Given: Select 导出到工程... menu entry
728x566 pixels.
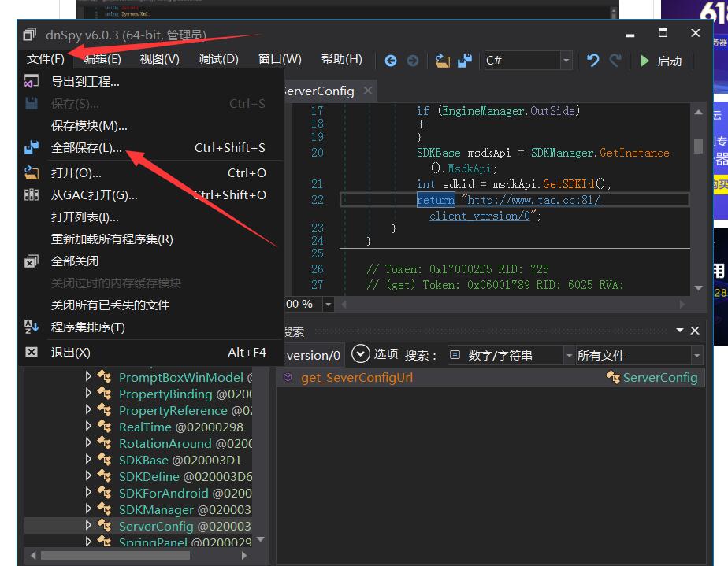Looking at the screenshot, I should pos(85,81).
